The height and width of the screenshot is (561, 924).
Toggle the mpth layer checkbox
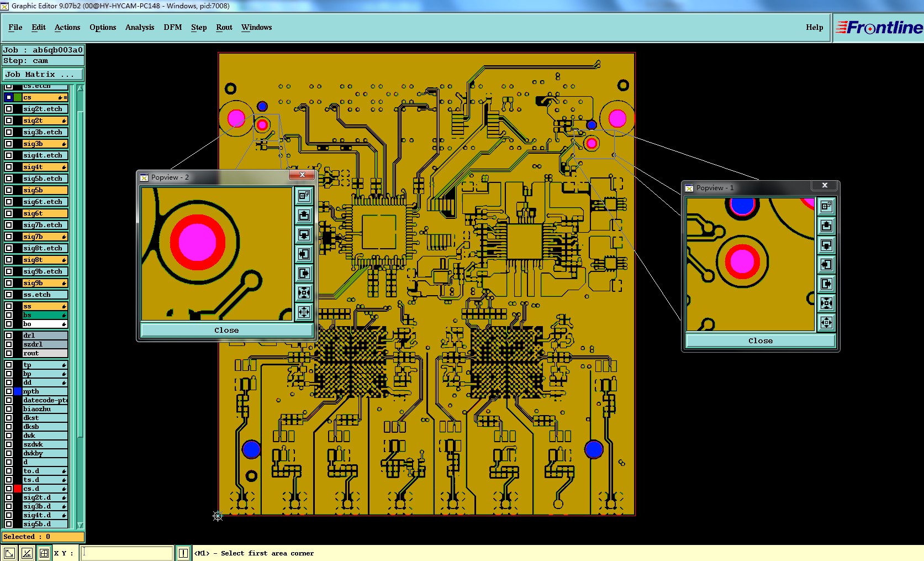coord(9,391)
